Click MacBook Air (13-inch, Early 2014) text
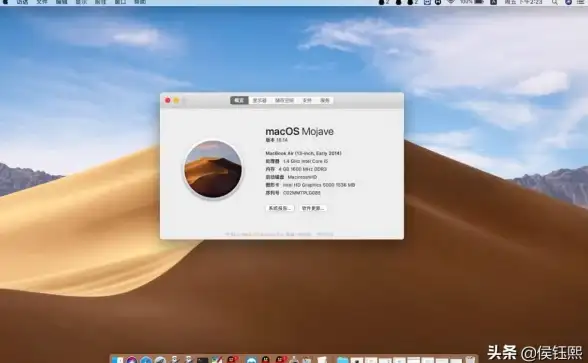This screenshot has width=588, height=363. tap(303, 153)
